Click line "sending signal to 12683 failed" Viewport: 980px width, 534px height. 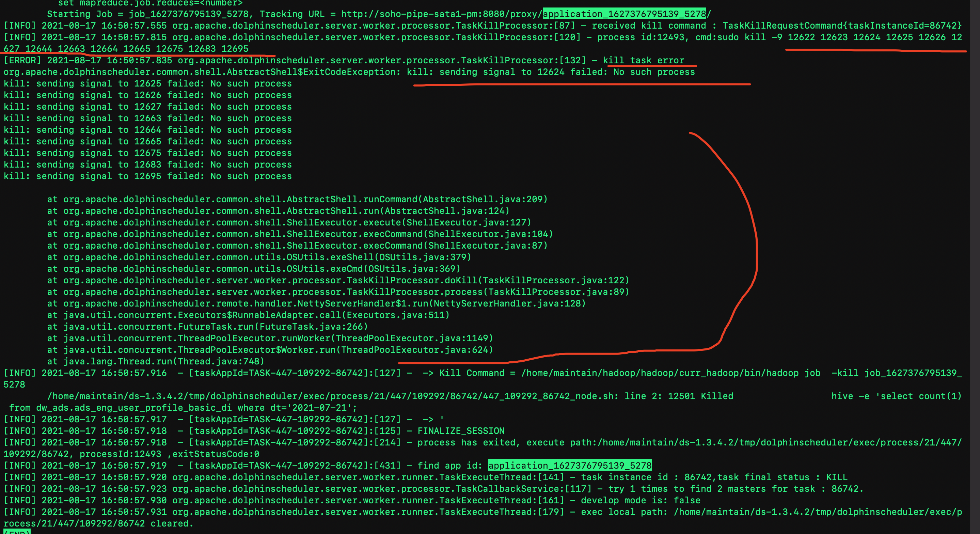coord(147,165)
